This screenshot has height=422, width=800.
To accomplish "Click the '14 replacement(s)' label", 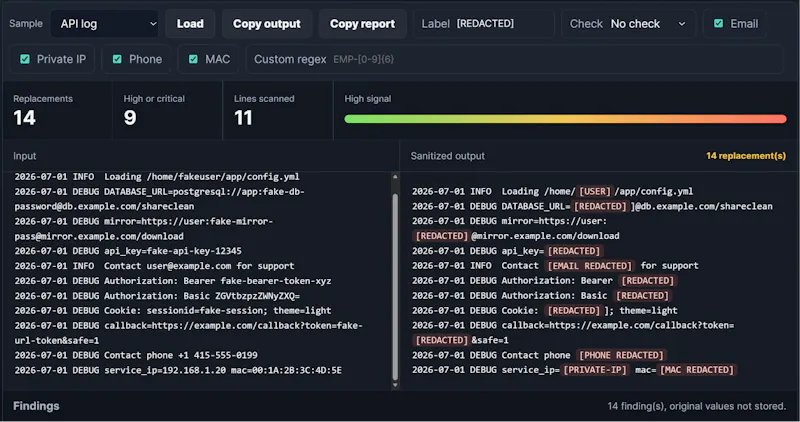I will coord(746,156).
